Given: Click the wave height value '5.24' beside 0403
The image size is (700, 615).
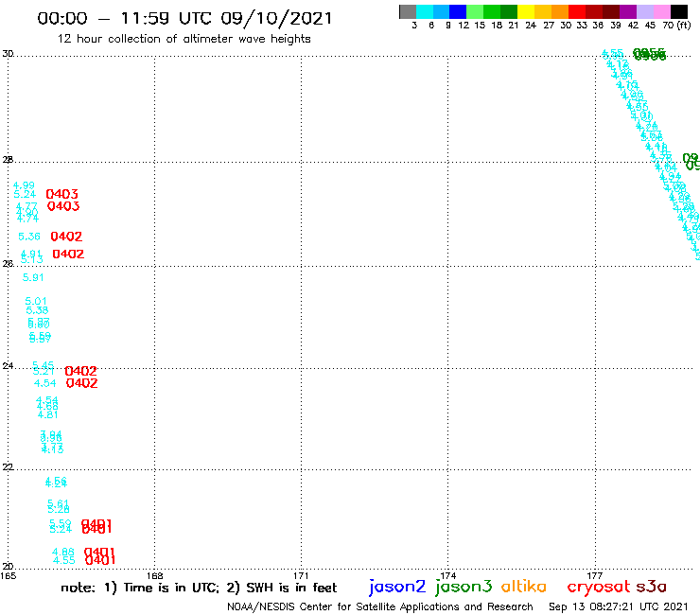Looking at the screenshot, I should point(25,194).
